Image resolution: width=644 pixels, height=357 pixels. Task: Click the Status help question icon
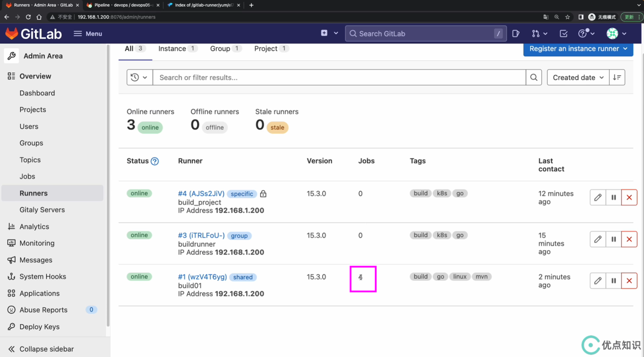(155, 161)
